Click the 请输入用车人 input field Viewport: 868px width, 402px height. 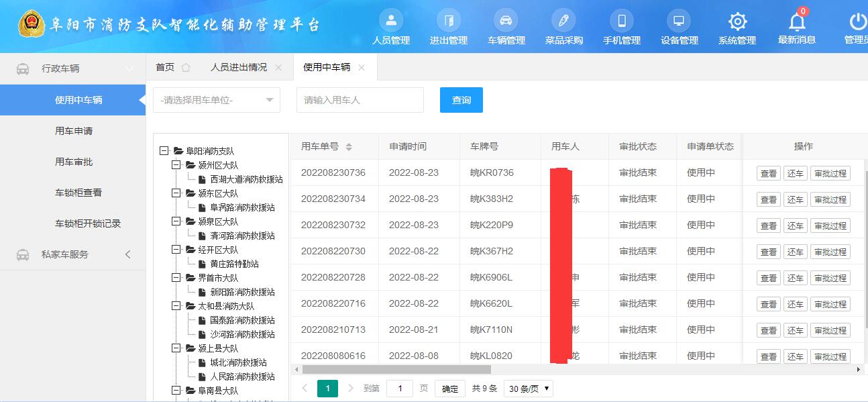[x=360, y=100]
